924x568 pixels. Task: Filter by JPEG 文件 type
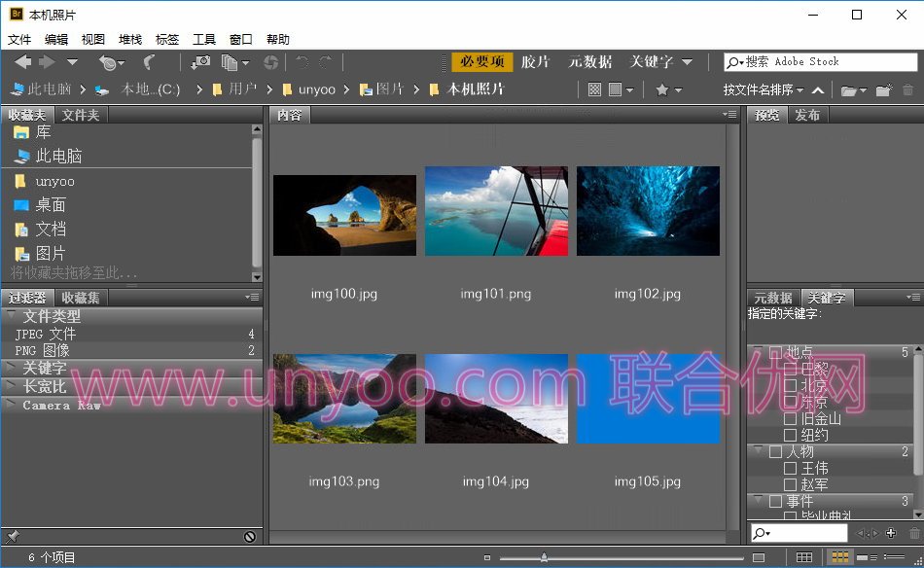coord(45,334)
